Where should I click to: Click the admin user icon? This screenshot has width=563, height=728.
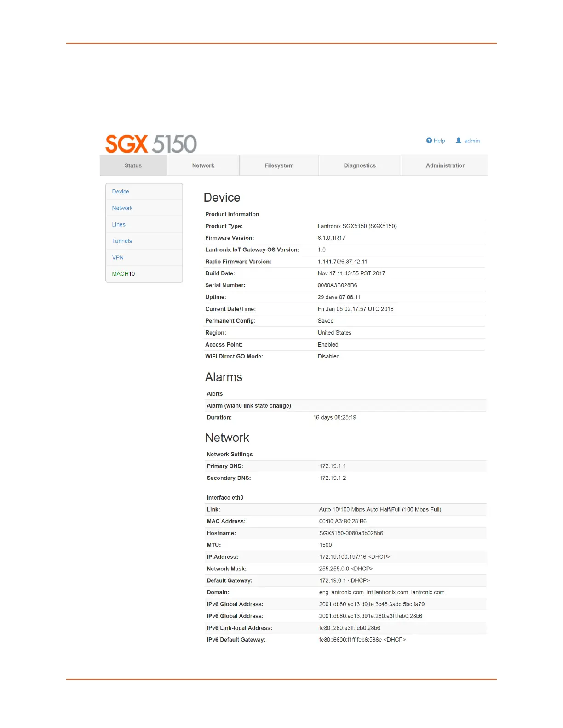[459, 141]
